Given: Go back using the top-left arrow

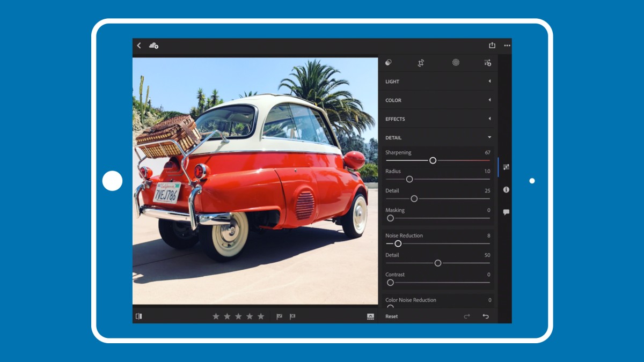Looking at the screenshot, I should [x=139, y=46].
